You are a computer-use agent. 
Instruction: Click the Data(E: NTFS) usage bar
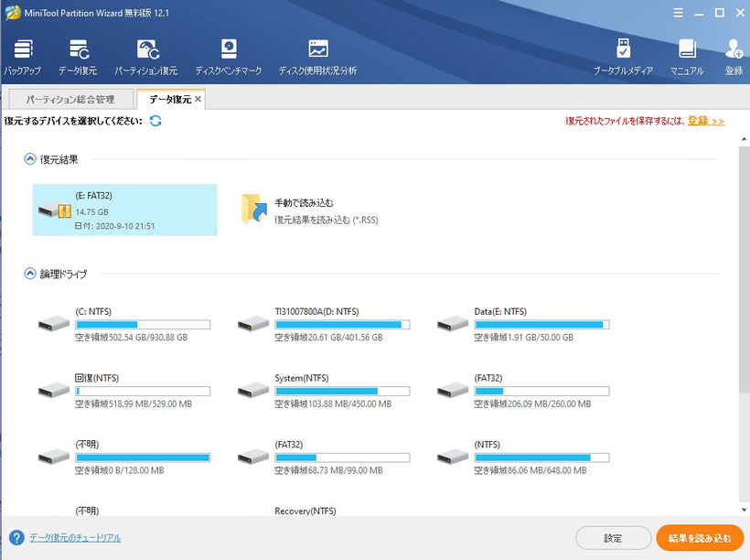[542, 325]
